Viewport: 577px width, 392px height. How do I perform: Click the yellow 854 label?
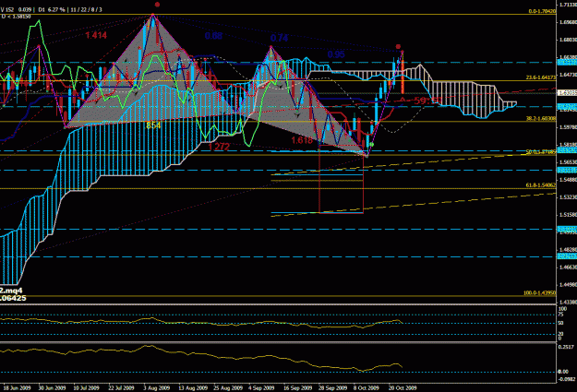coord(153,125)
